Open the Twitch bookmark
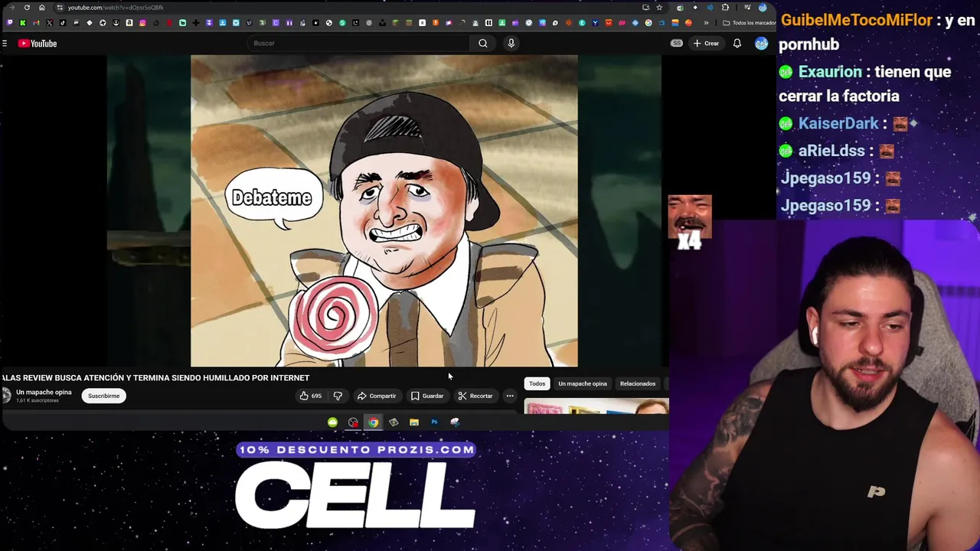This screenshot has height=551, width=980. (9, 23)
